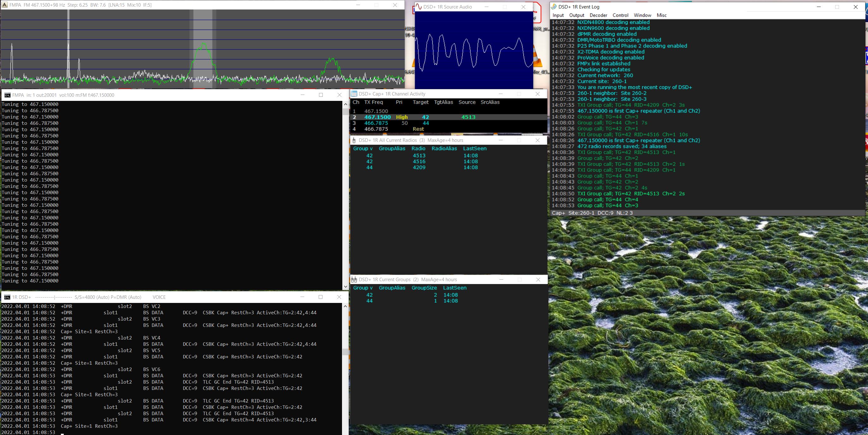
Task: Sort radios by Group column header
Action: (363, 148)
